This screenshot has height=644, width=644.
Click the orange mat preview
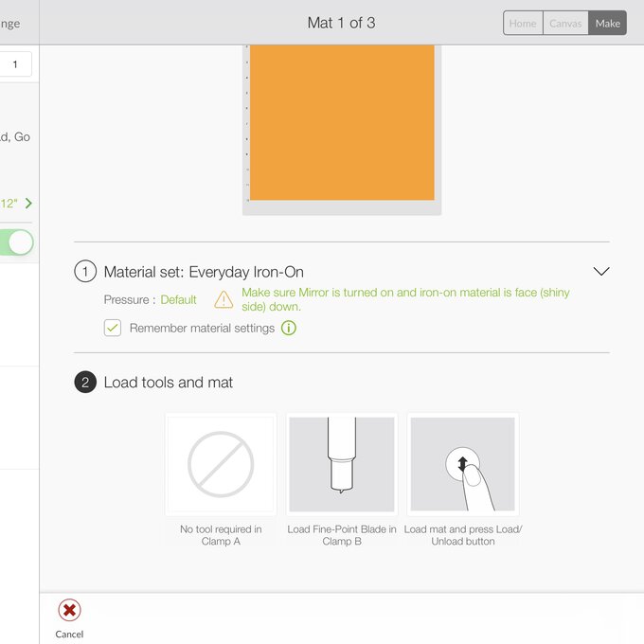[342, 121]
